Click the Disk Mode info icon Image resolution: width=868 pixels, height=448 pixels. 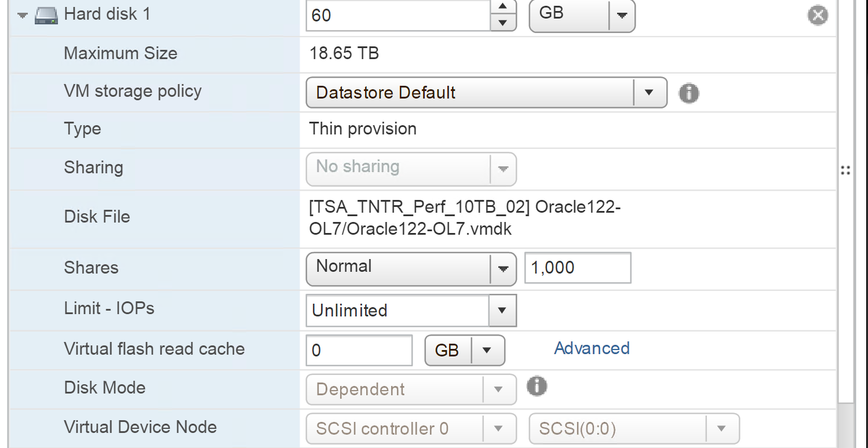(x=537, y=385)
